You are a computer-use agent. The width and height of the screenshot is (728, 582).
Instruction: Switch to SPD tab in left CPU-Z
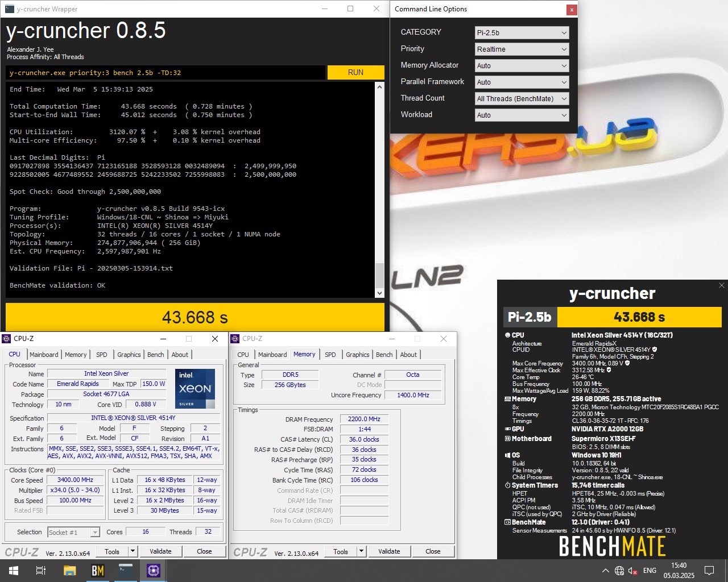coord(102,355)
